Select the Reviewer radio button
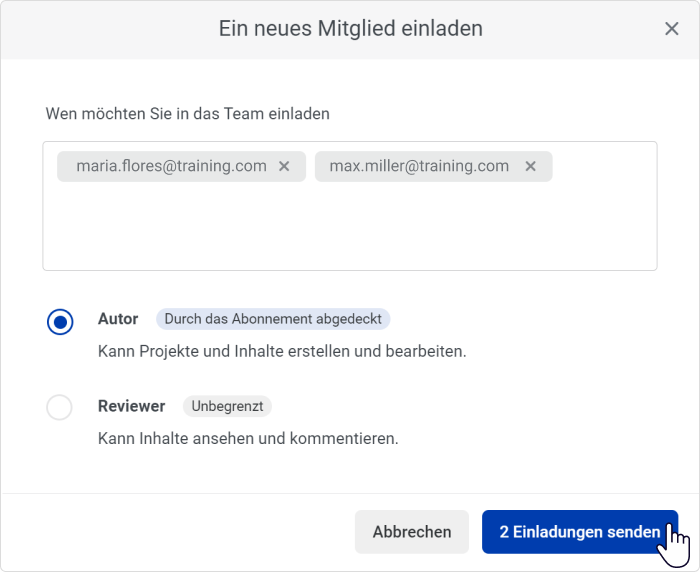Viewport: 700px width, 572px height. (x=59, y=407)
